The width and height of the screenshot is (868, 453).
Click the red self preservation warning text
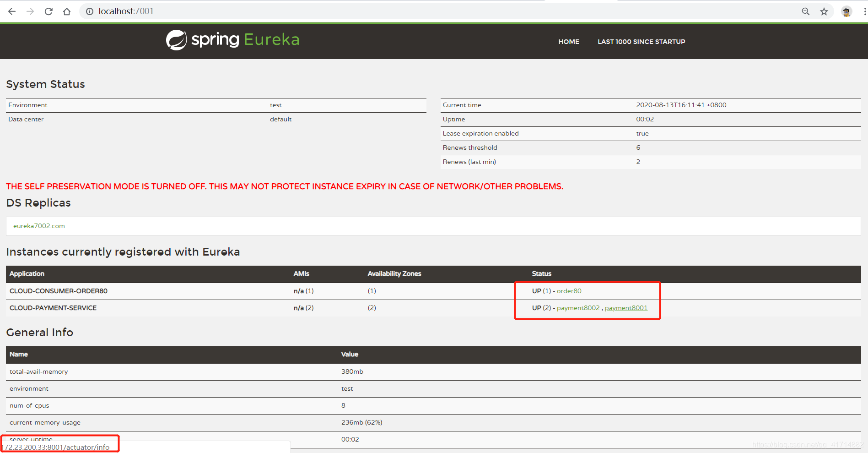tap(285, 186)
